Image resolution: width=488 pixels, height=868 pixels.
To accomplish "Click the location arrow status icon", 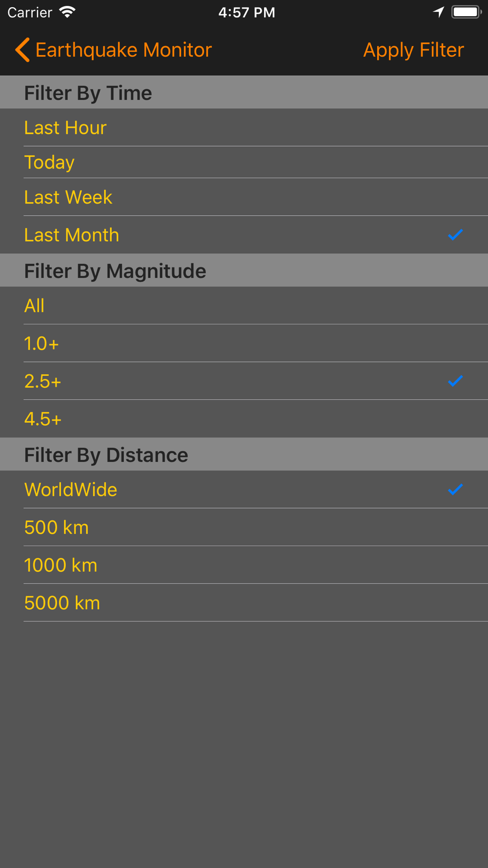I will 439,12.
